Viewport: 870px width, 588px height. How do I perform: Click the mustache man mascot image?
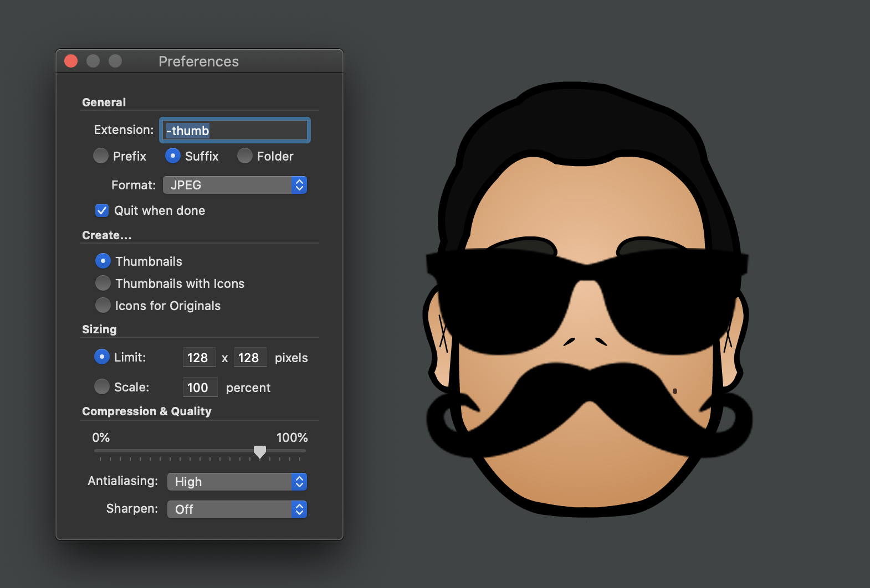tap(587, 300)
